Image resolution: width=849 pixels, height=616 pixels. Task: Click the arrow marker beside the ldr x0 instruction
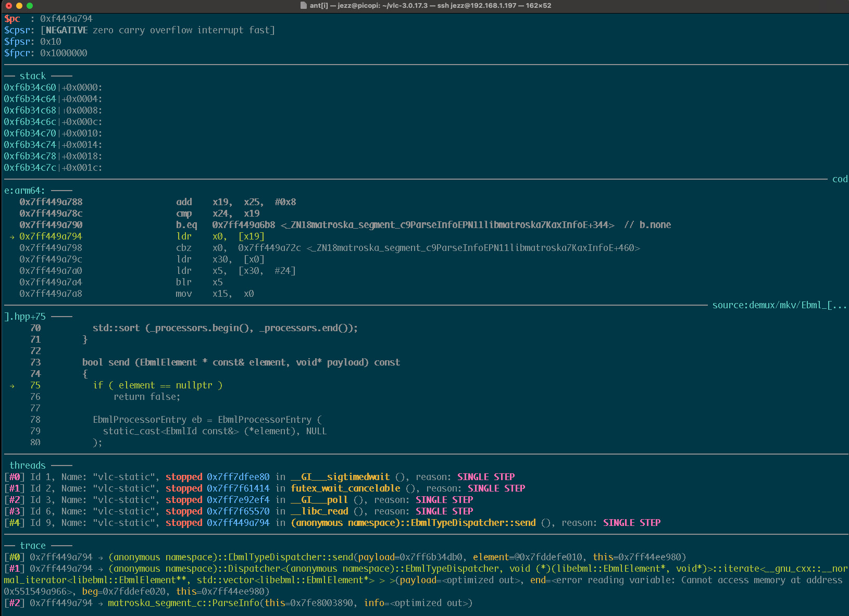tap(12, 237)
